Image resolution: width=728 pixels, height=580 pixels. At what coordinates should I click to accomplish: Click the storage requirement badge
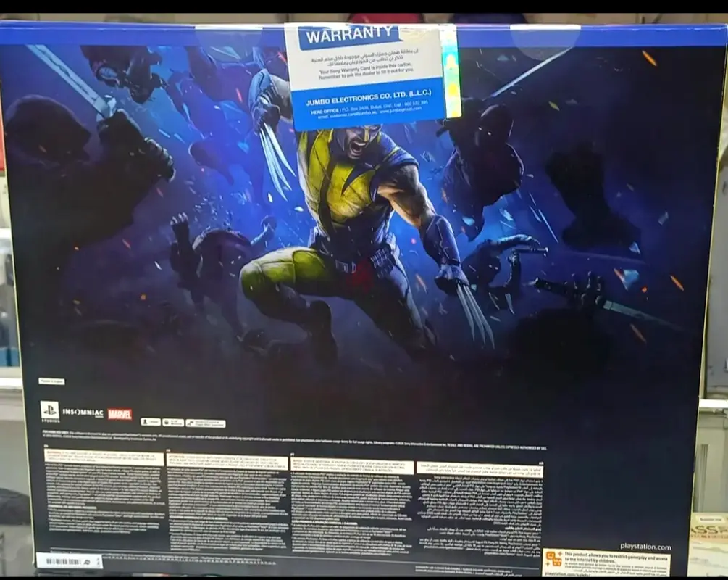(x=173, y=423)
